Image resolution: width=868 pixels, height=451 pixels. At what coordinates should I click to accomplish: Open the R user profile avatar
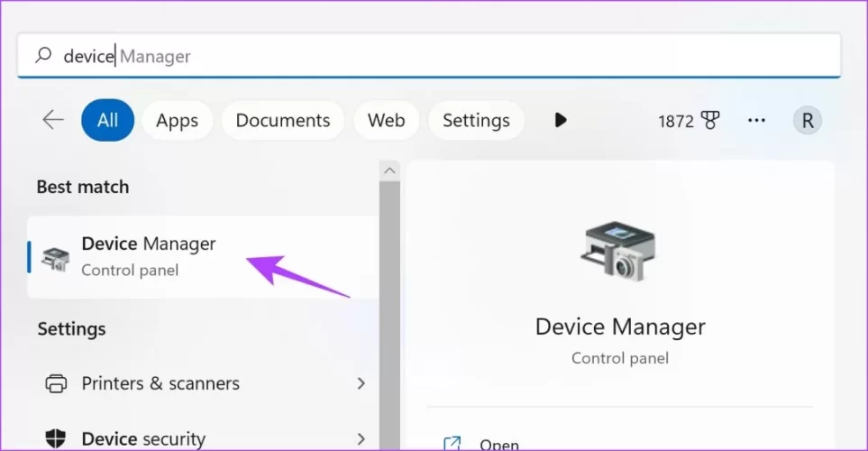click(807, 120)
